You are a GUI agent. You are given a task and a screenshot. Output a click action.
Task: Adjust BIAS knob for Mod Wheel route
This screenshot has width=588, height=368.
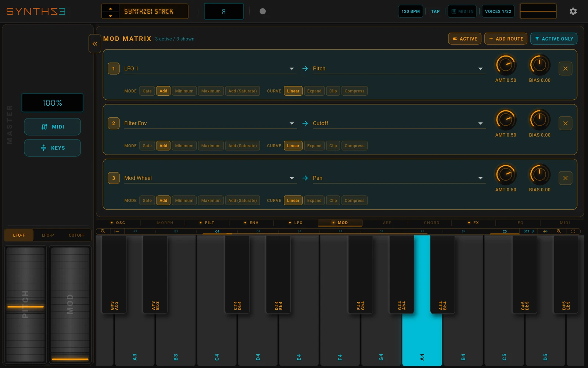539,175
